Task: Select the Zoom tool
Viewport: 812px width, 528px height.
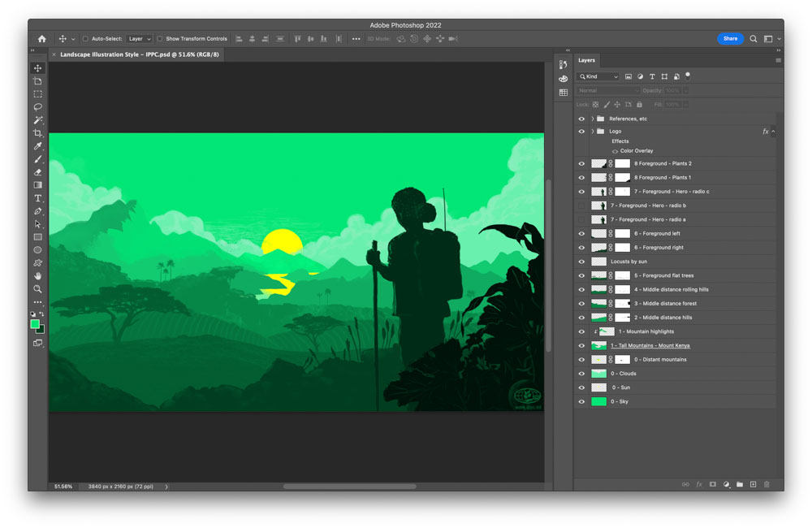Action: coord(37,289)
